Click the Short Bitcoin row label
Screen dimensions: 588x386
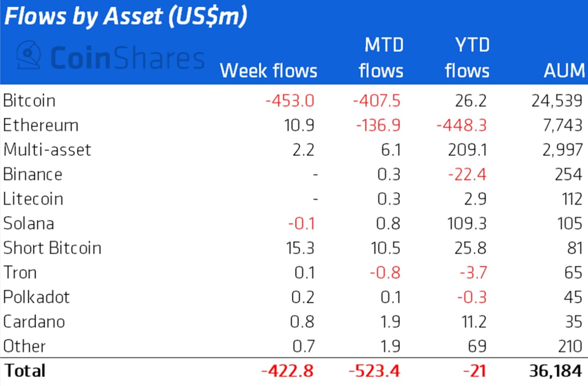(x=52, y=248)
